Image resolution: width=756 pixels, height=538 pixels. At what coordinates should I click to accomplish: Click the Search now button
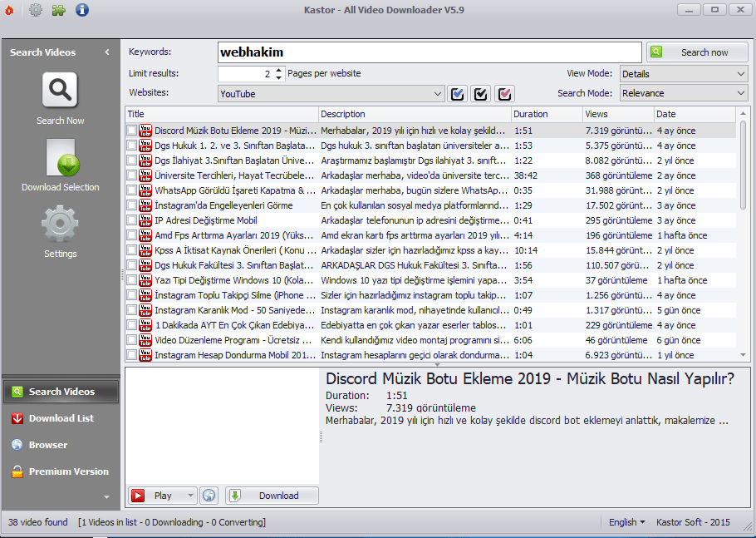(x=697, y=52)
